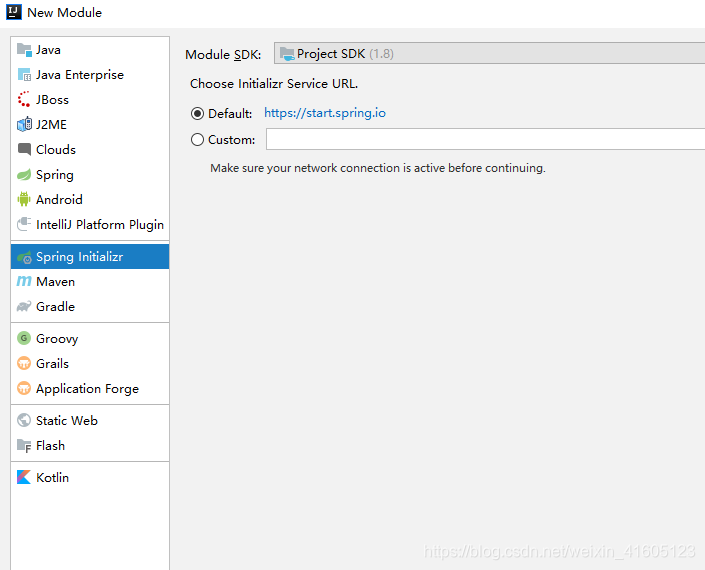Choose Gradle module type
The image size is (705, 570).
click(x=90, y=307)
